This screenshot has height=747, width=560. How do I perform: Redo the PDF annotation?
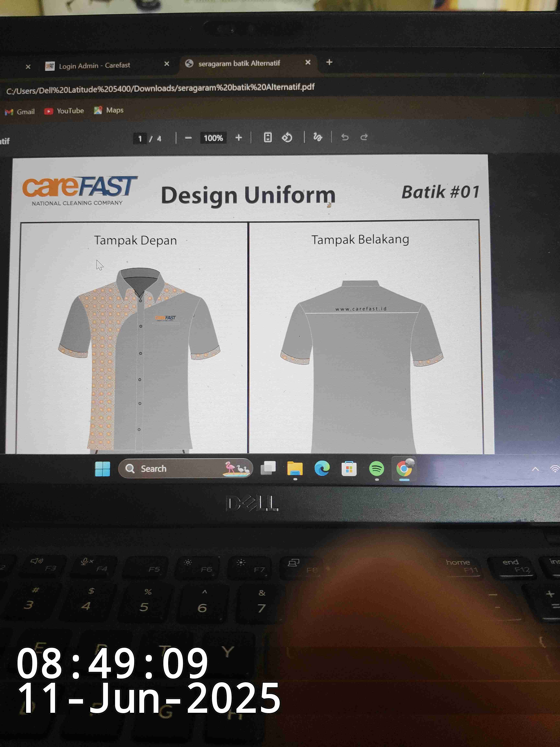click(364, 137)
